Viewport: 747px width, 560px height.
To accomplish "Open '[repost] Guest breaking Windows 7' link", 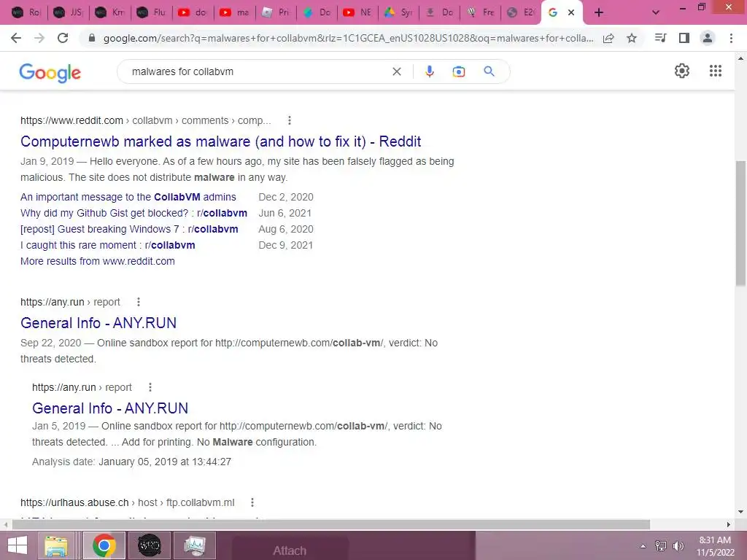I will [x=129, y=229].
